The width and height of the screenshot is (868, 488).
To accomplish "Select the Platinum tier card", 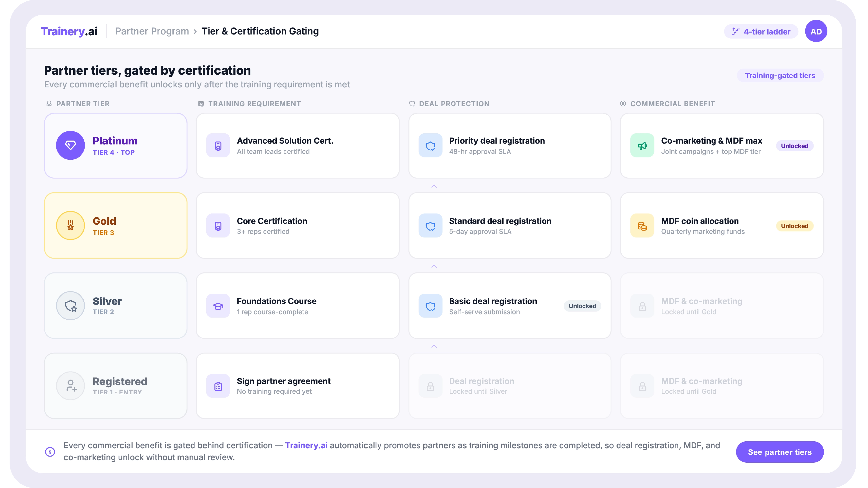I will (116, 146).
